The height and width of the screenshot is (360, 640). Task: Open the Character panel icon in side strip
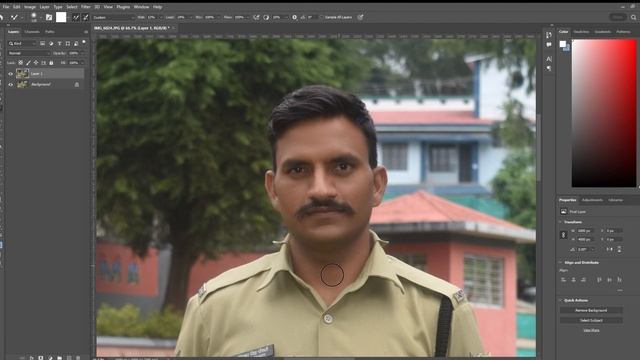coord(549,59)
